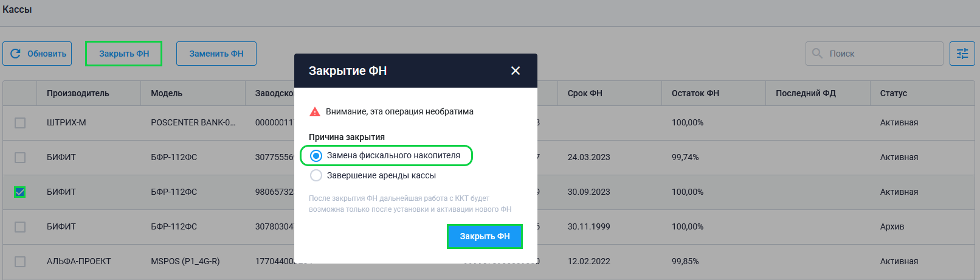Select Замена фискального накопителя radio option
This screenshot has width=980, height=280.
[x=316, y=156]
